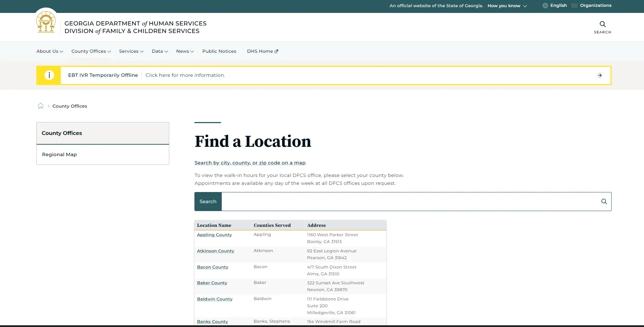Click 'Milledgeville, GA 31061' address line
Image resolution: width=644 pixels, height=327 pixels.
(331, 313)
